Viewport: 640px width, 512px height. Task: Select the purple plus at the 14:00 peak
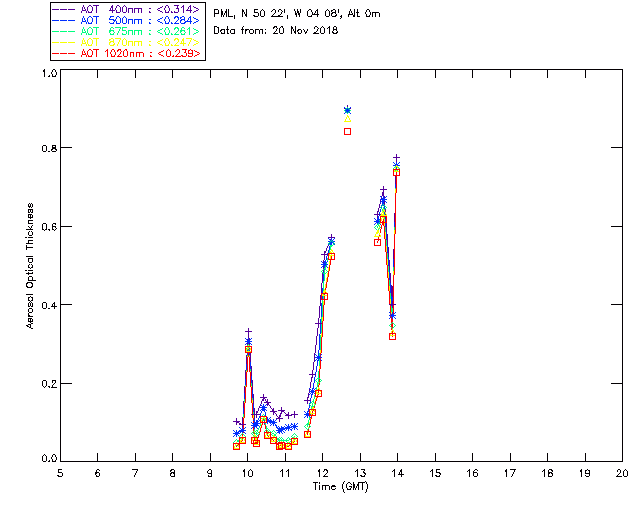tap(396, 158)
